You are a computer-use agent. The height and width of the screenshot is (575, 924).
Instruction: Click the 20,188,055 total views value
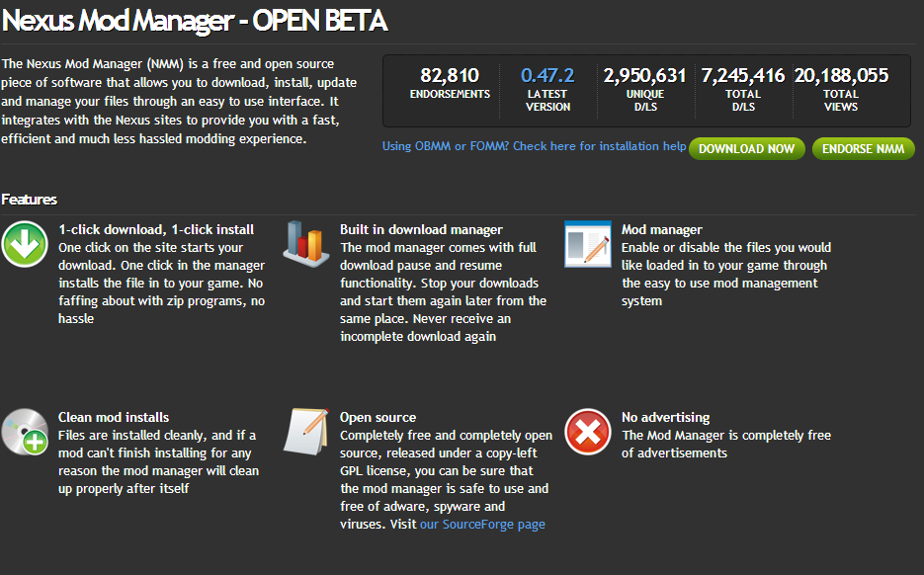click(x=841, y=75)
